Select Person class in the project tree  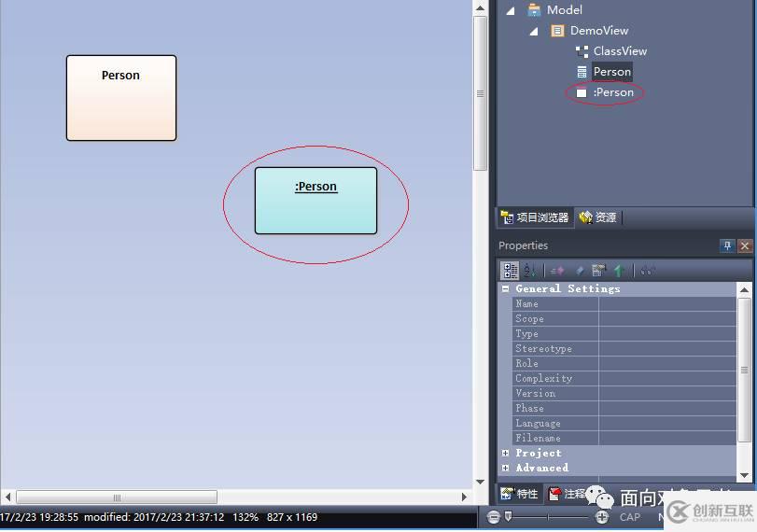click(612, 72)
